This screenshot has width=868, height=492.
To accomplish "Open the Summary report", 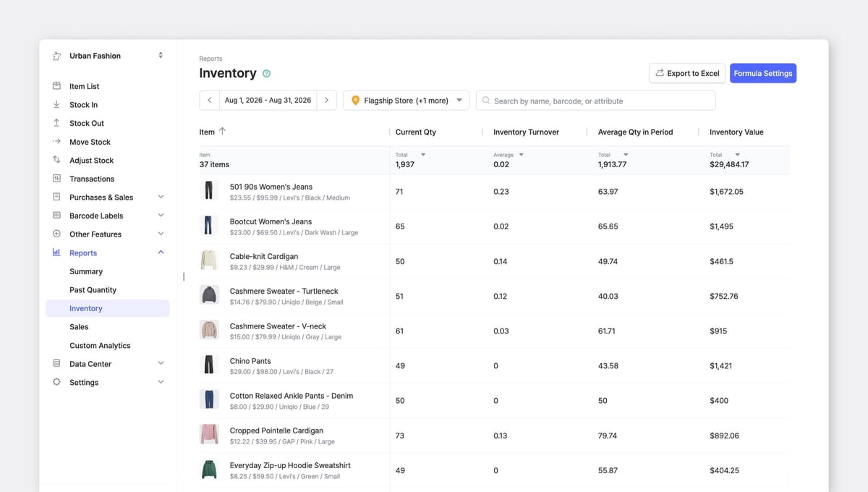I will (86, 271).
